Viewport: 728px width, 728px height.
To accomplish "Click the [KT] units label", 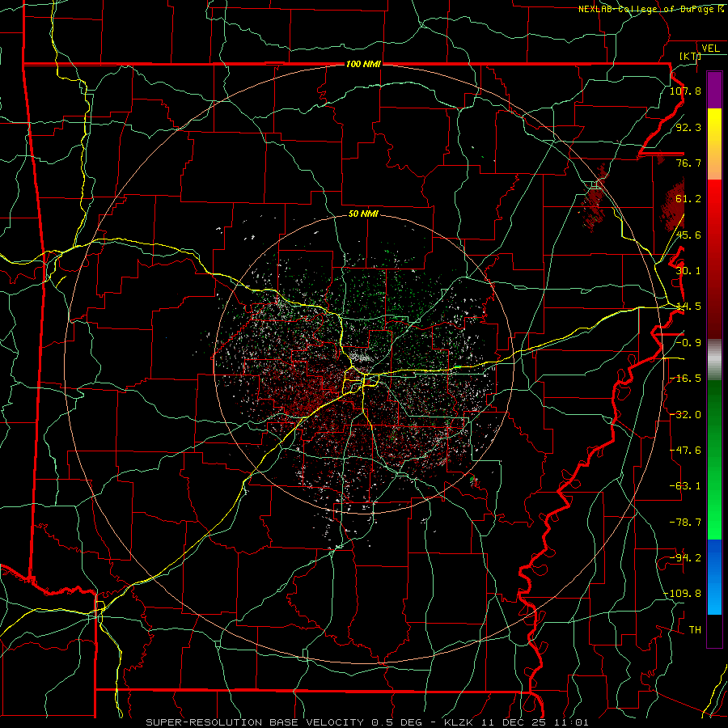I will tap(691, 56).
